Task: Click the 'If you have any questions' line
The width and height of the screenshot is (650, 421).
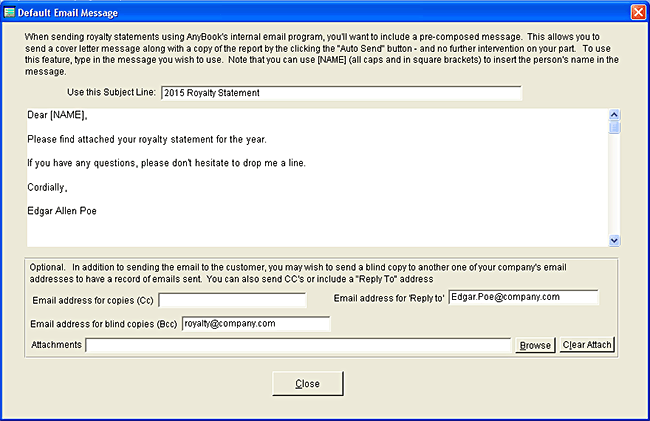Action: click(x=166, y=163)
